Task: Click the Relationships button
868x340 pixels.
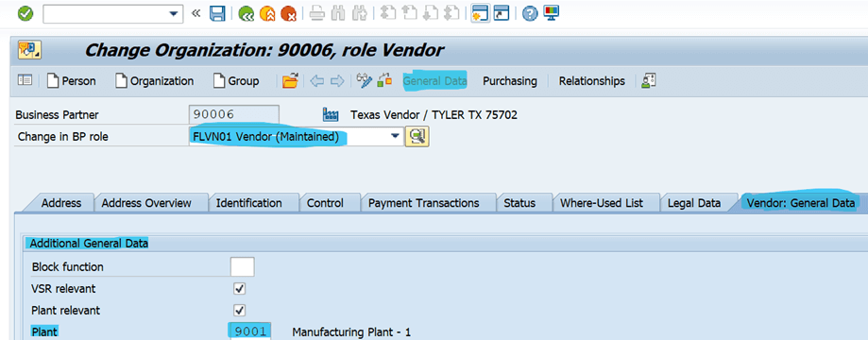Action: click(592, 81)
